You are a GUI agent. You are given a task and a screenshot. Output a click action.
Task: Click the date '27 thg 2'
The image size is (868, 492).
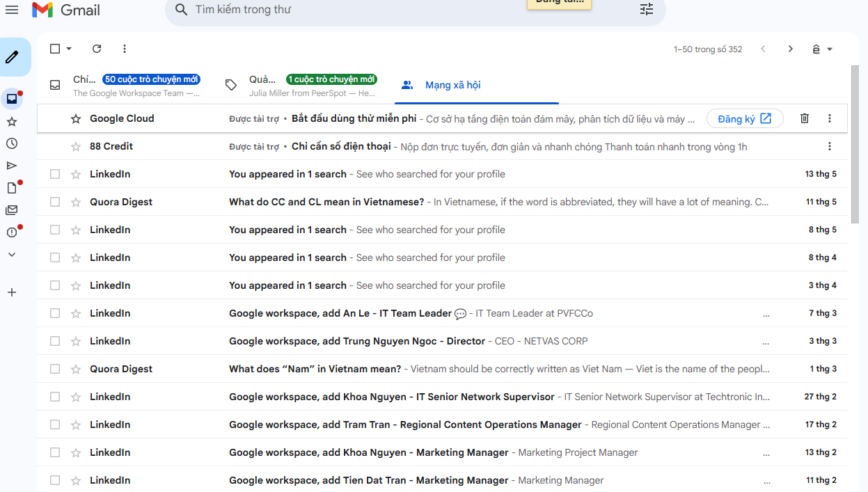coord(821,397)
